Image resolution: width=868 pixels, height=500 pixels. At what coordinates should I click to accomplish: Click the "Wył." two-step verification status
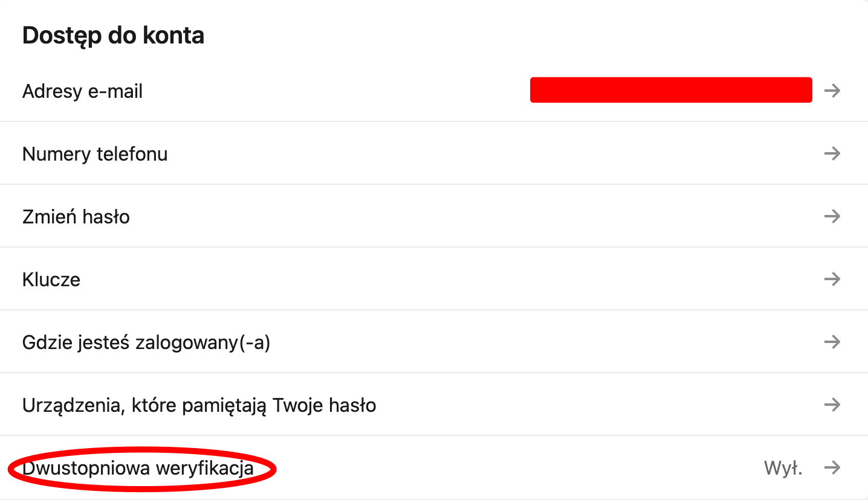click(x=783, y=468)
